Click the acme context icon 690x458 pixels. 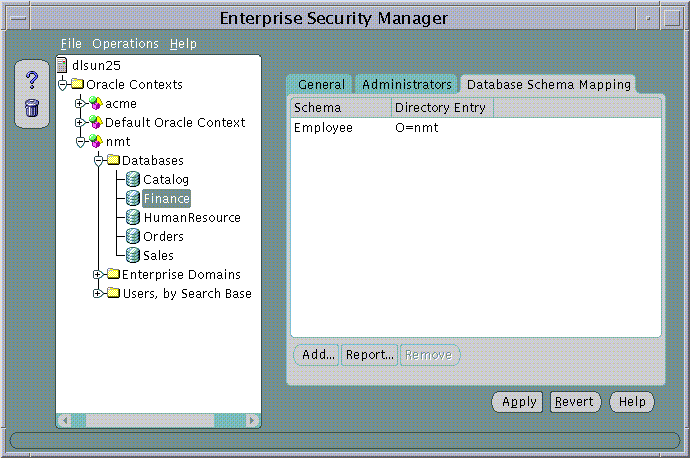96,104
